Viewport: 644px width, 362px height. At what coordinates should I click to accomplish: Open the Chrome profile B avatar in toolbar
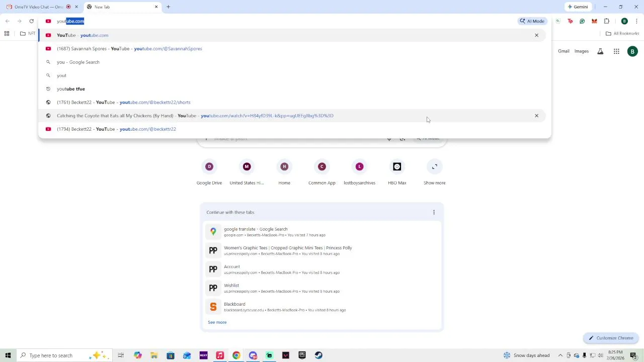tap(624, 21)
